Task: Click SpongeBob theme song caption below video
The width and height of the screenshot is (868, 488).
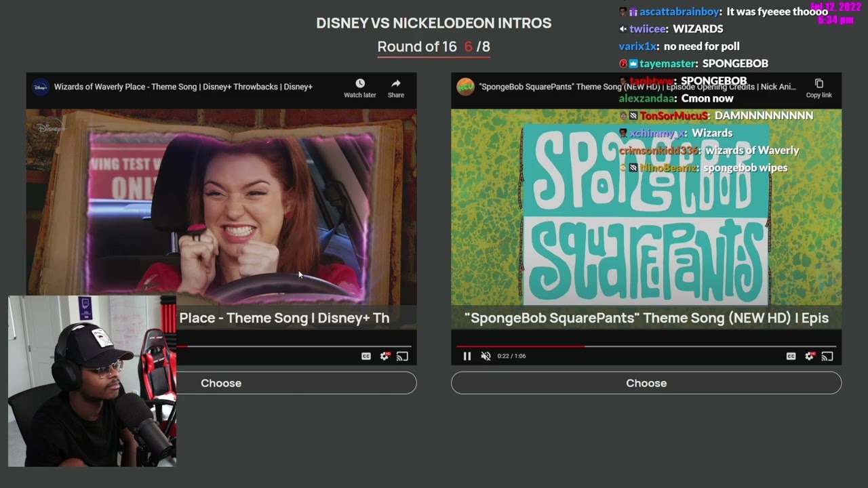Action: (x=646, y=318)
